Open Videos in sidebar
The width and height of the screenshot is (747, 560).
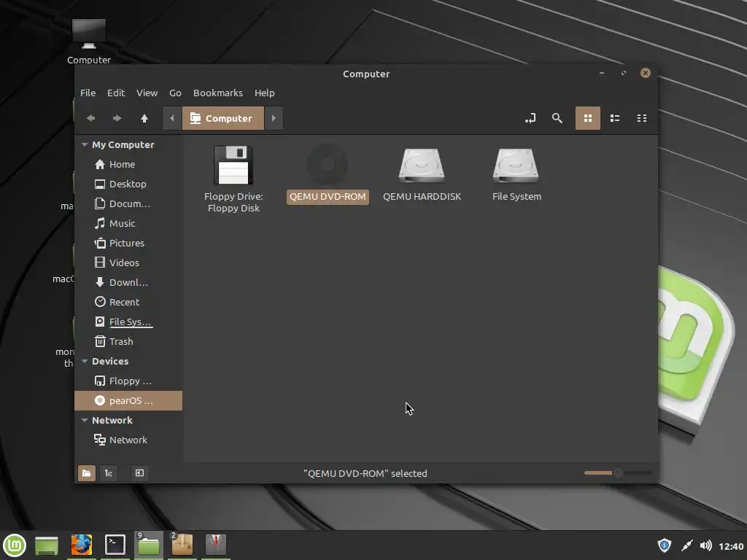coord(128,262)
